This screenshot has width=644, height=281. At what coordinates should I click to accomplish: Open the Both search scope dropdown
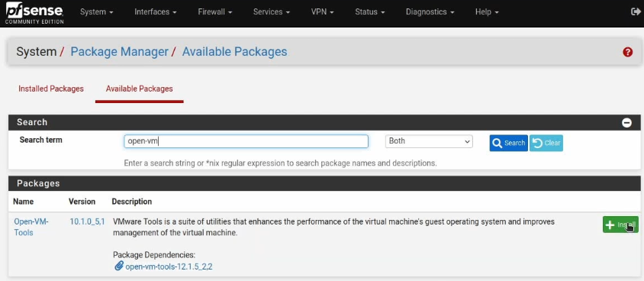click(x=429, y=141)
